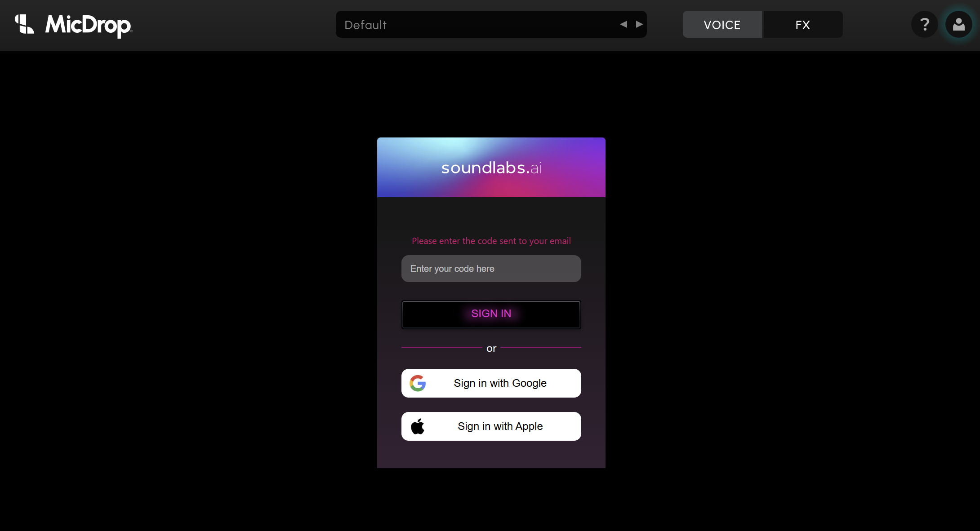Select the previous preset arrow
The image size is (980, 531).
pyautogui.click(x=624, y=24)
